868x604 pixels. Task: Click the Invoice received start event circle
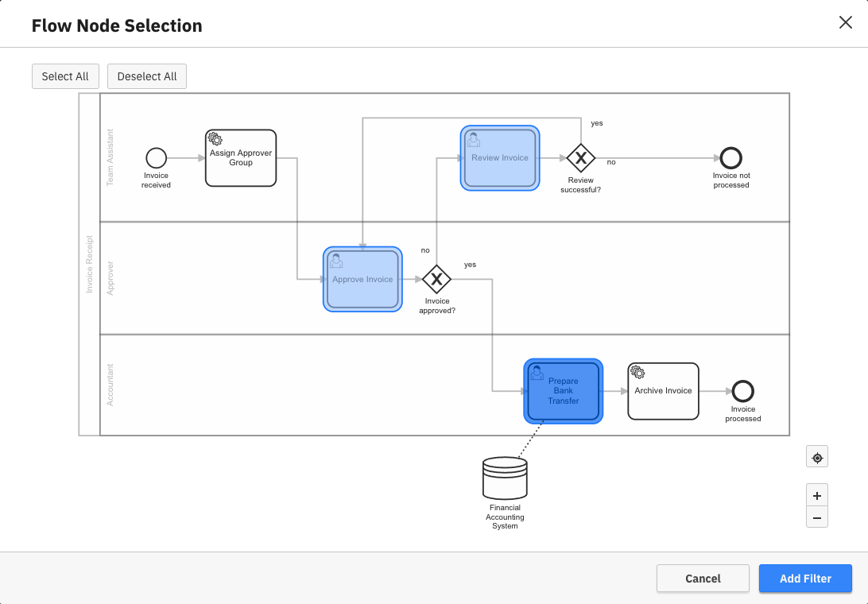[156, 157]
